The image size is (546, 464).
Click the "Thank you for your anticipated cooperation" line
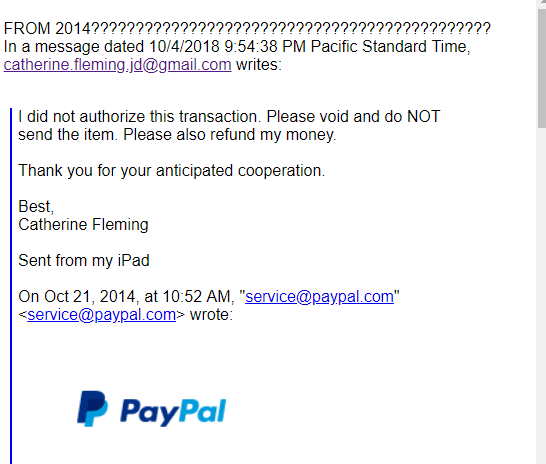tap(172, 171)
